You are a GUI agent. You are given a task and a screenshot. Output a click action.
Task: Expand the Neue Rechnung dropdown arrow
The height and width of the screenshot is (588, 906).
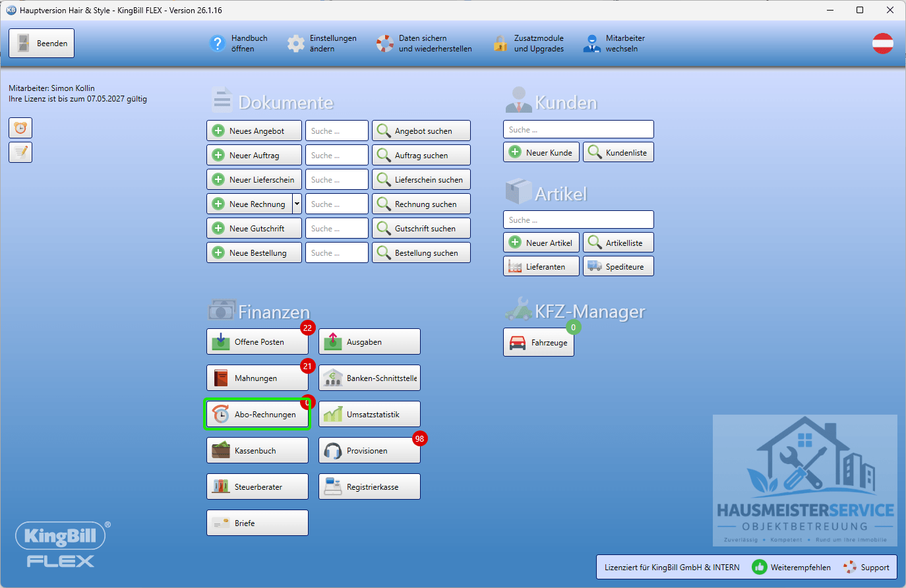(297, 204)
